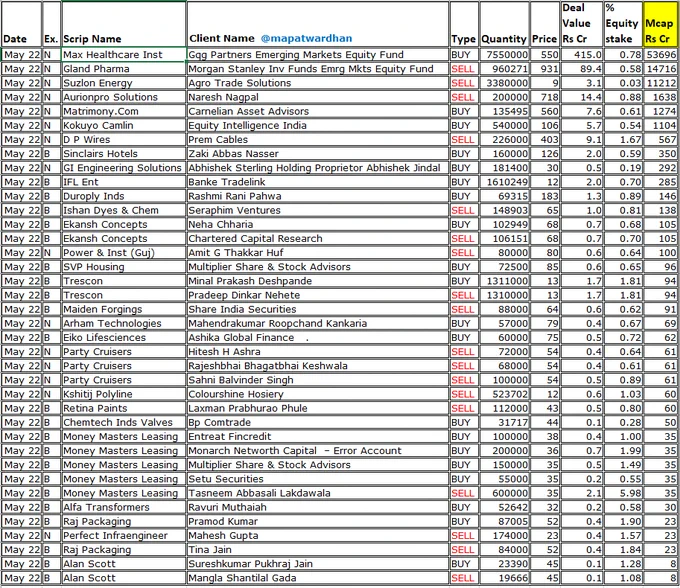Click Minal Prakash Deshpande cell
The width and height of the screenshot is (680, 588).
318,281
